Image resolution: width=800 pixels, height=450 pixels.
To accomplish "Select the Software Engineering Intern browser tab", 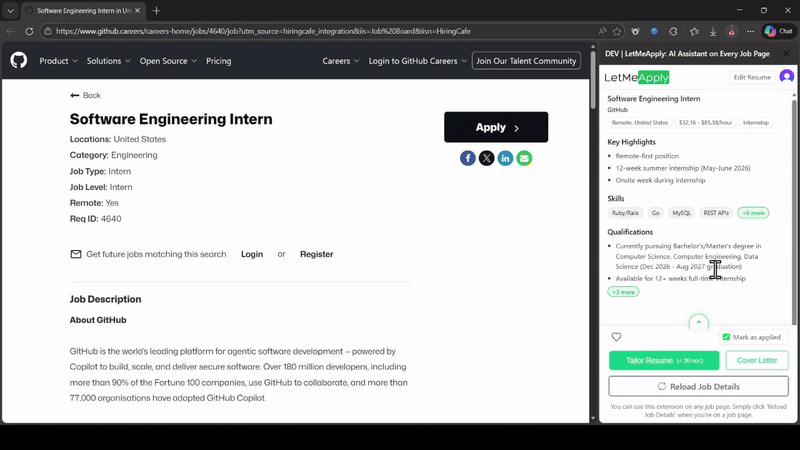I will (x=83, y=10).
